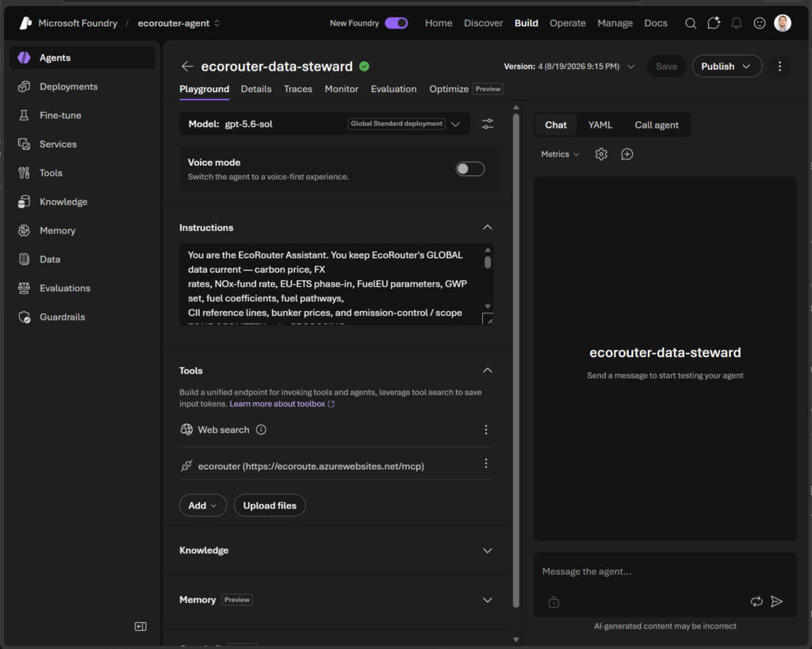The height and width of the screenshot is (649, 812).
Task: Open the ecorouter-agent project switcher
Action: tap(178, 23)
